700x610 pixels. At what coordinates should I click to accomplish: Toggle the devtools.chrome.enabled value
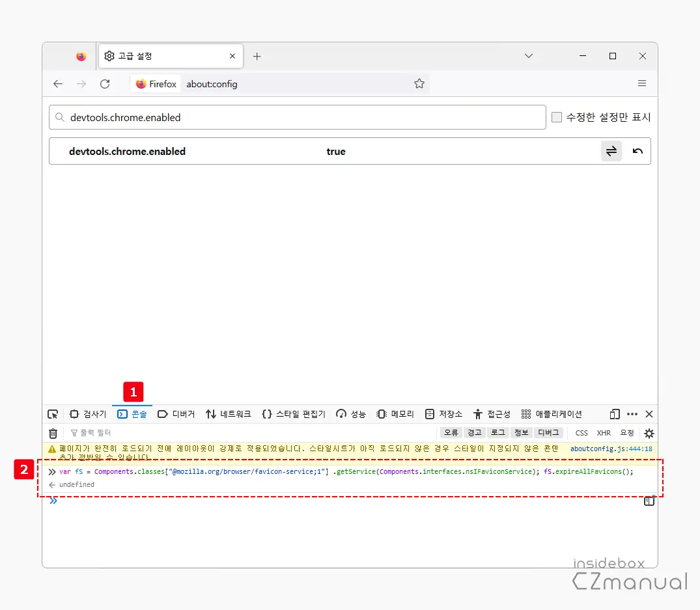pos(611,151)
